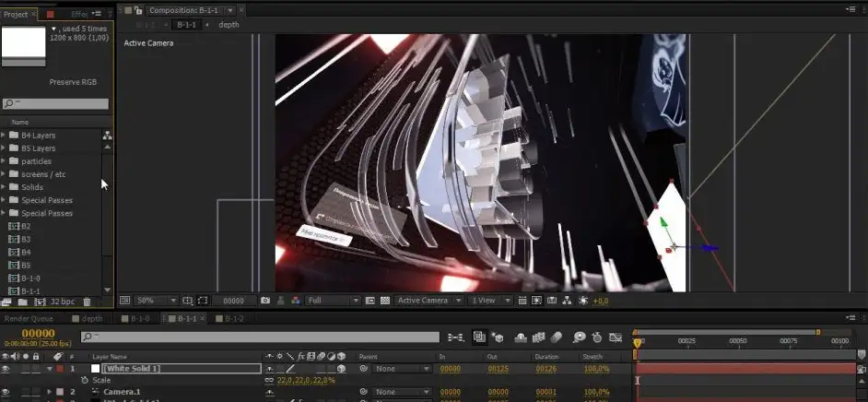This screenshot has height=402, width=868.
Task: Open the project flowchart view icon
Action: coord(108,136)
